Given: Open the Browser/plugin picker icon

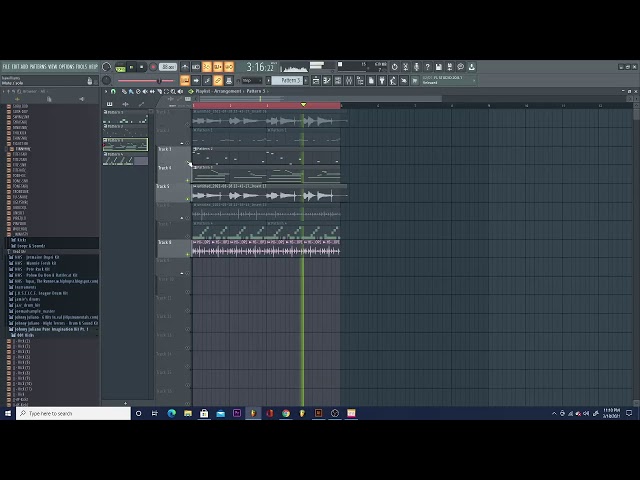Looking at the screenshot, I should coord(360,80).
